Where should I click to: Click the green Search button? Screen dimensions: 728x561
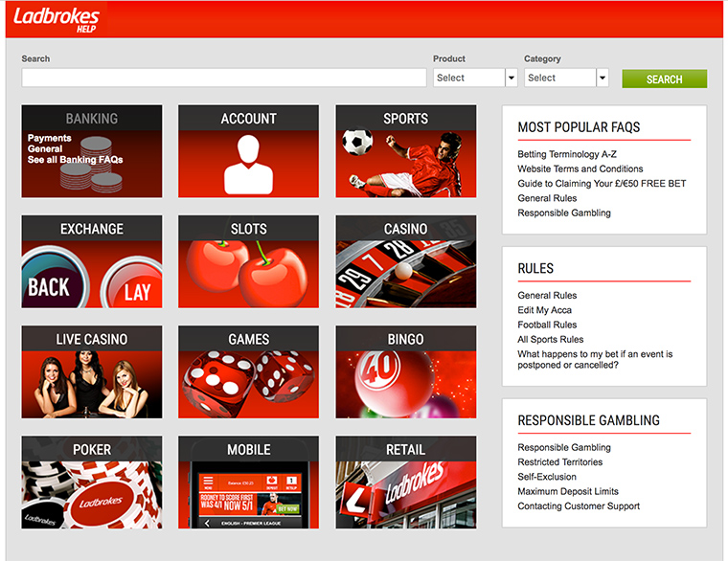click(x=665, y=79)
